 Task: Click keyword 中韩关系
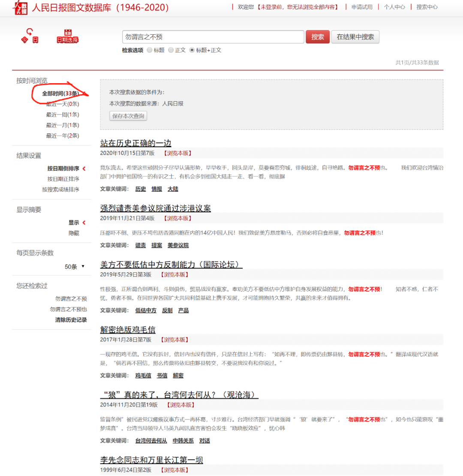click(x=183, y=441)
